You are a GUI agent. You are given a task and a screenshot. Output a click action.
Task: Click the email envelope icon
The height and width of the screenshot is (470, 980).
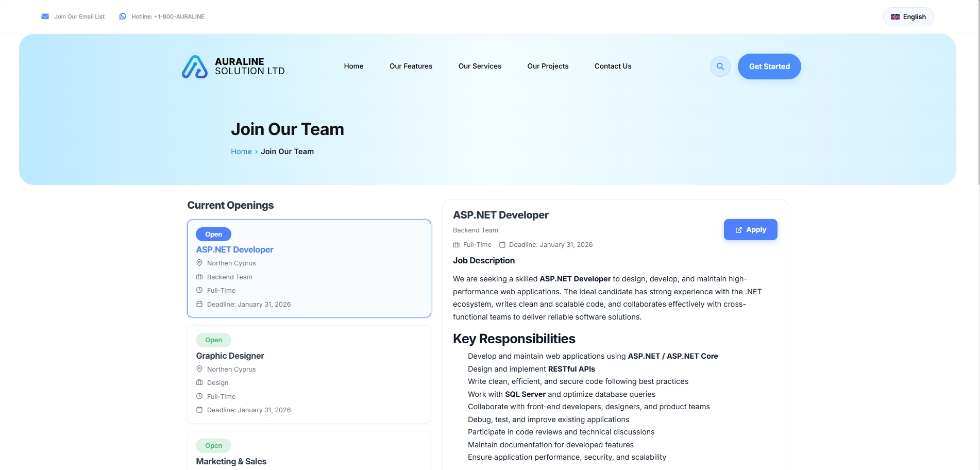45,16
